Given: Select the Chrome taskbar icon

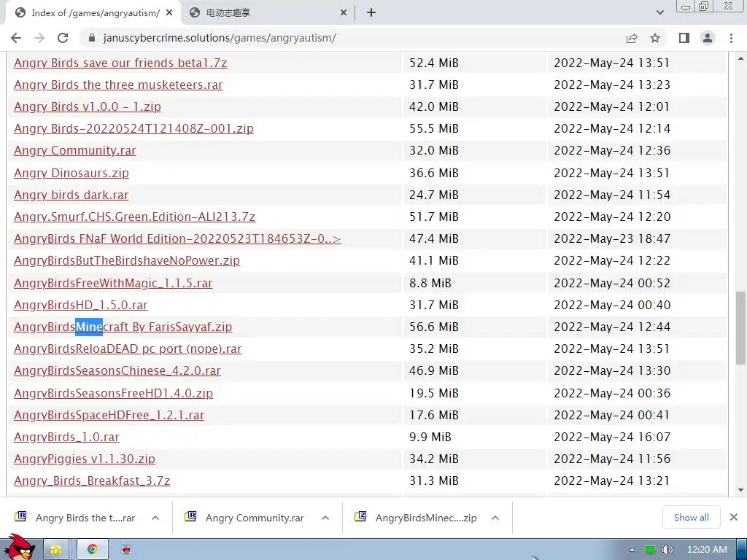Looking at the screenshot, I should (93, 550).
